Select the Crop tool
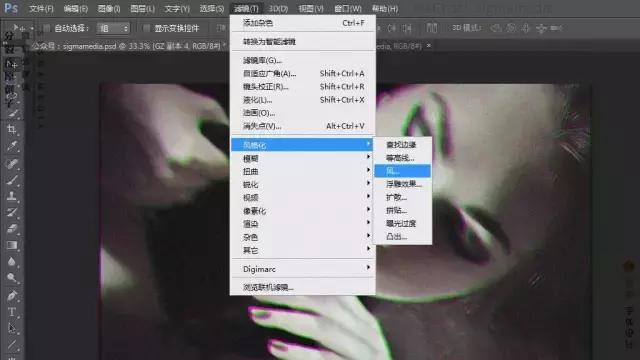The image size is (640, 360). pos(12,129)
